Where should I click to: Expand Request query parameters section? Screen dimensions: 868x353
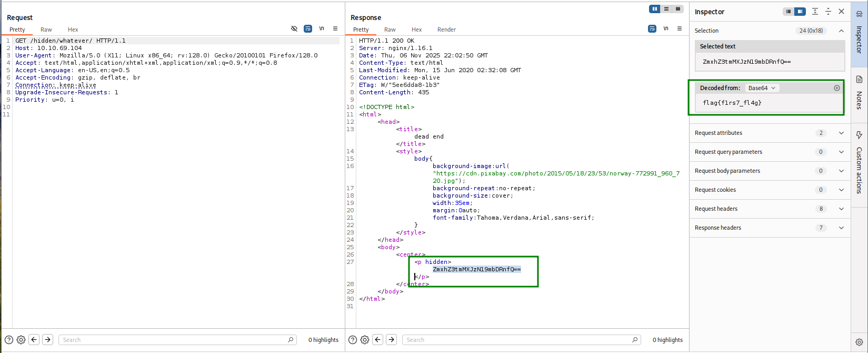[x=841, y=152]
